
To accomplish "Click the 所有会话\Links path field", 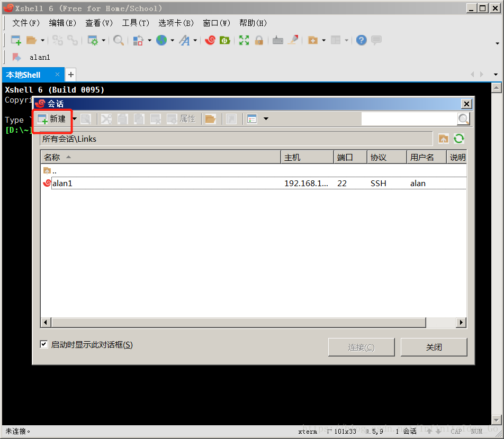I will pyautogui.click(x=236, y=139).
